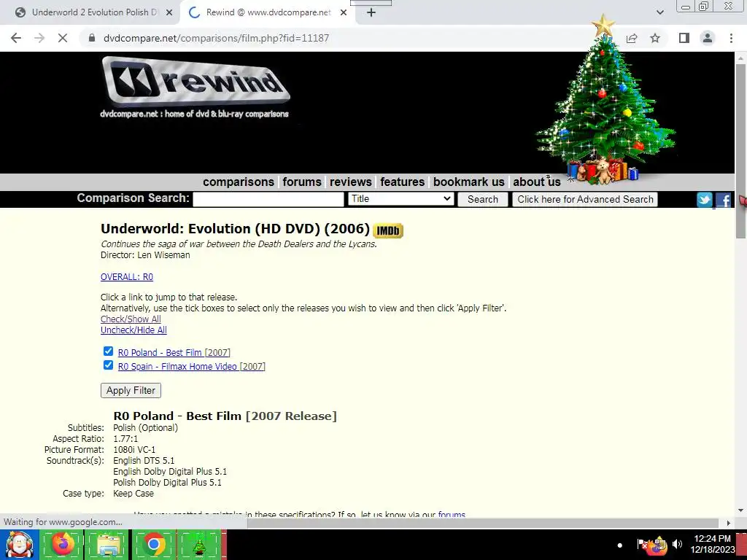Click the Polish (Optional) subtitles value
Screen dimensions: 747x560
coord(145,427)
